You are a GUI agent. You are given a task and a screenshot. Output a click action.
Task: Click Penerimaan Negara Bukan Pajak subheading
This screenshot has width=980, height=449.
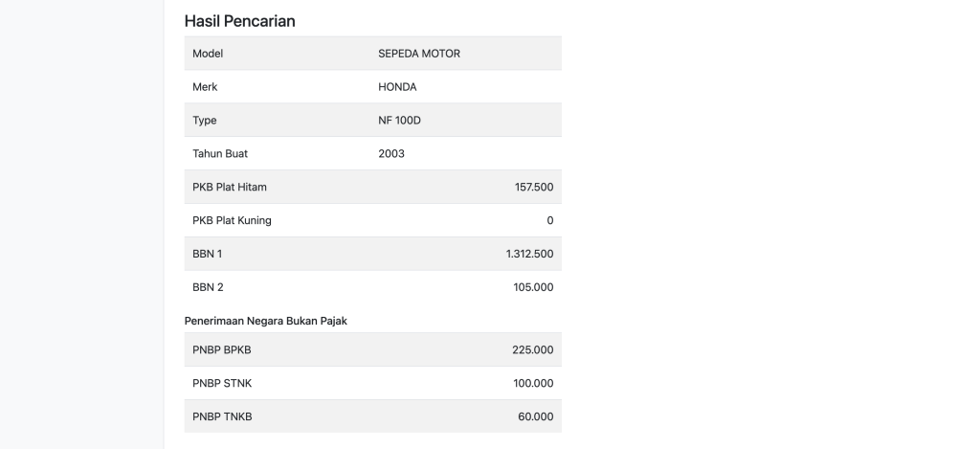(265, 321)
